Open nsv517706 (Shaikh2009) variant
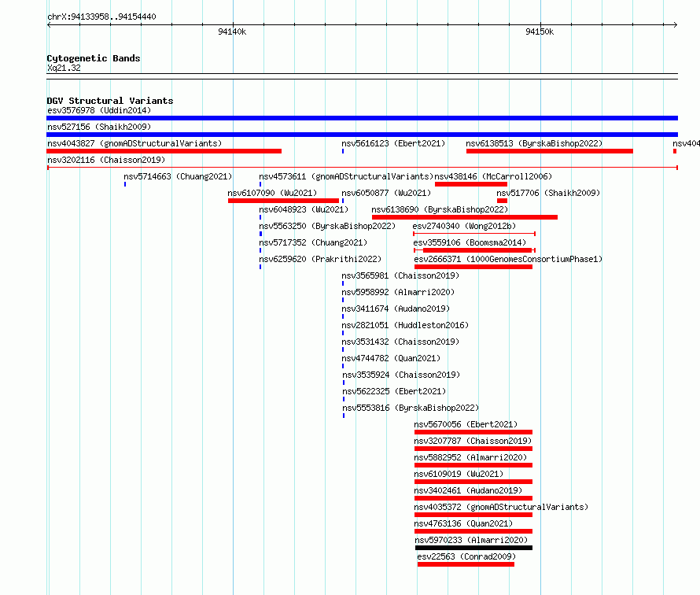 [x=548, y=193]
